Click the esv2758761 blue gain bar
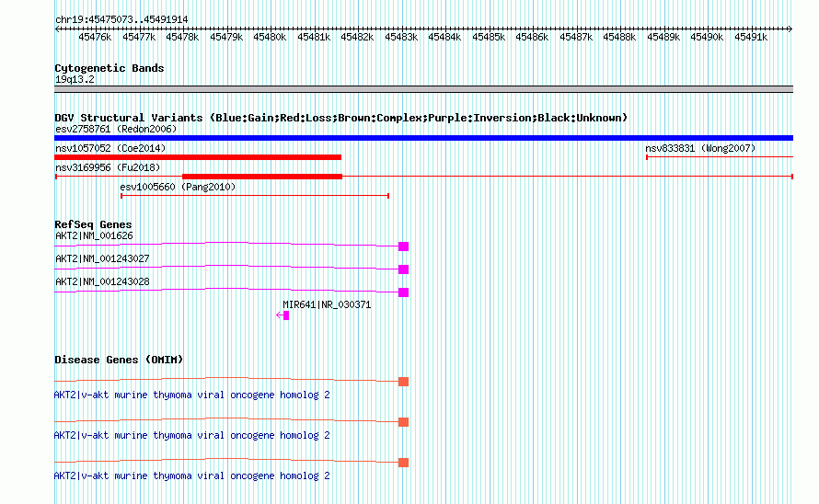Screen dimensions: 819x504 (x=423, y=138)
